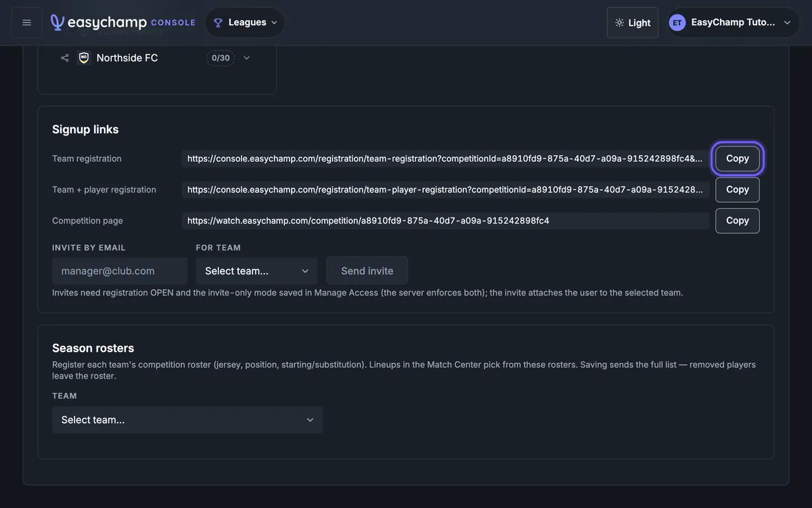The image size is (812, 508).
Task: Open the Season rosters team dropdown
Action: 187,420
